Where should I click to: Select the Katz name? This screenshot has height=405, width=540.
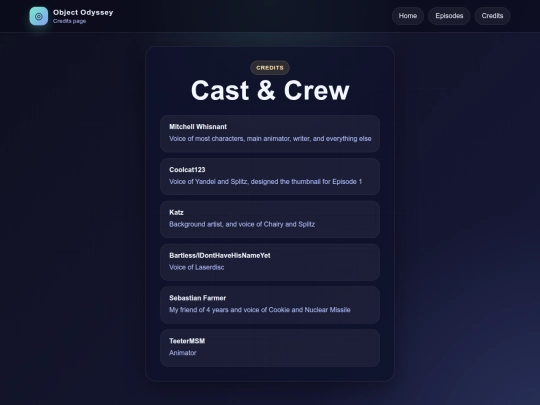176,212
